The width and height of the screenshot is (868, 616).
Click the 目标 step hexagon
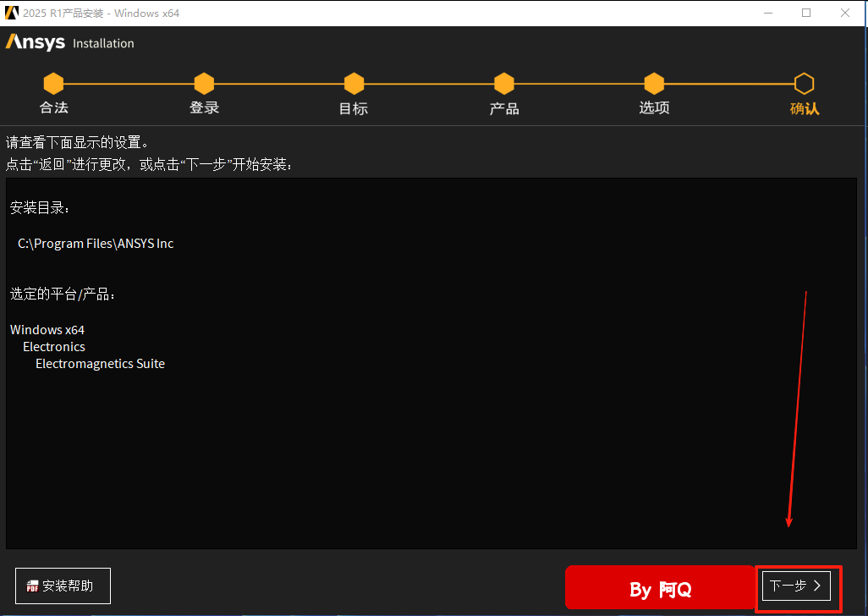pos(354,84)
